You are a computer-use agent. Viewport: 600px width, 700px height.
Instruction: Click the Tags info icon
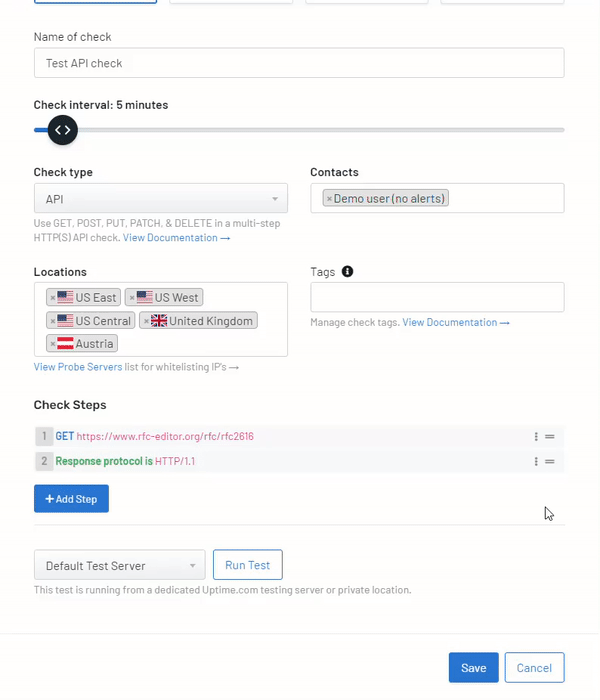point(347,271)
